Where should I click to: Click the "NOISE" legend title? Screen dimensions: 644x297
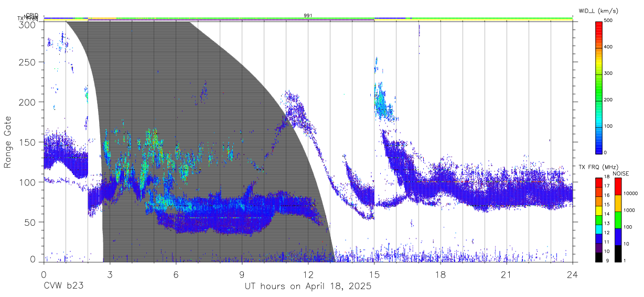click(x=620, y=173)
